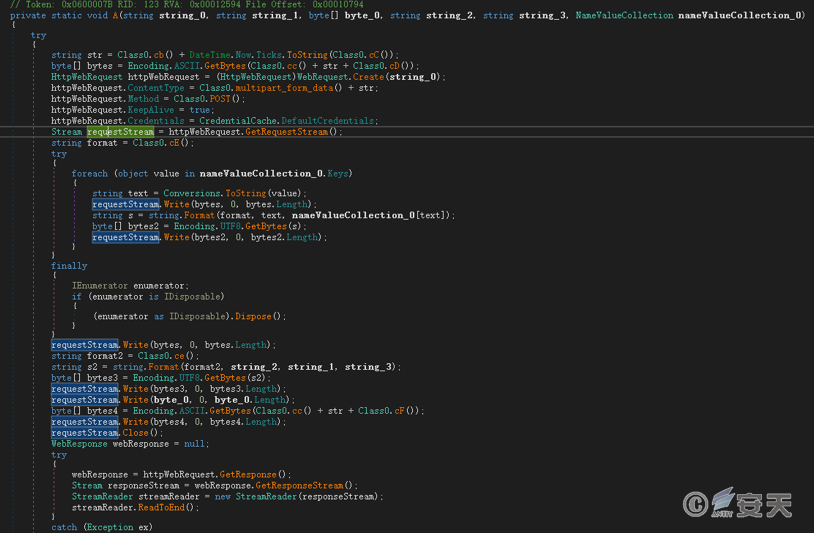Click cF method call in bytes4 line

[399, 411]
